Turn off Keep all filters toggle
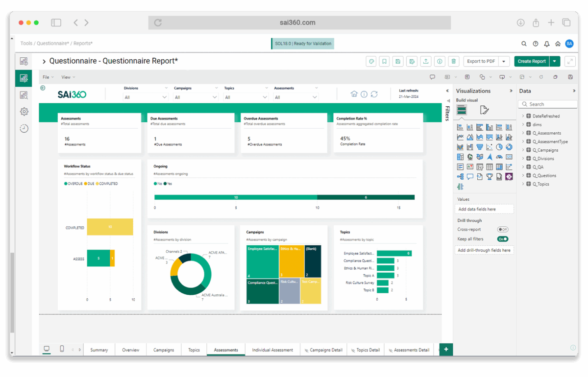The image size is (588, 377). point(502,239)
